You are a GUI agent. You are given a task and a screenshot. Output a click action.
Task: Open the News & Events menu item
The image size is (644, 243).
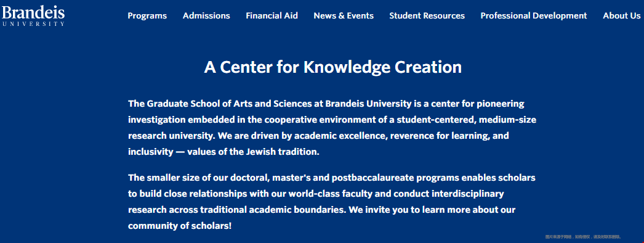pos(344,15)
